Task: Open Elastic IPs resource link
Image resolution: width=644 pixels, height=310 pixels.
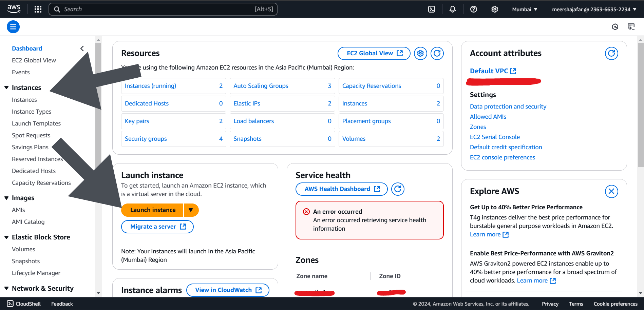Action: [247, 103]
